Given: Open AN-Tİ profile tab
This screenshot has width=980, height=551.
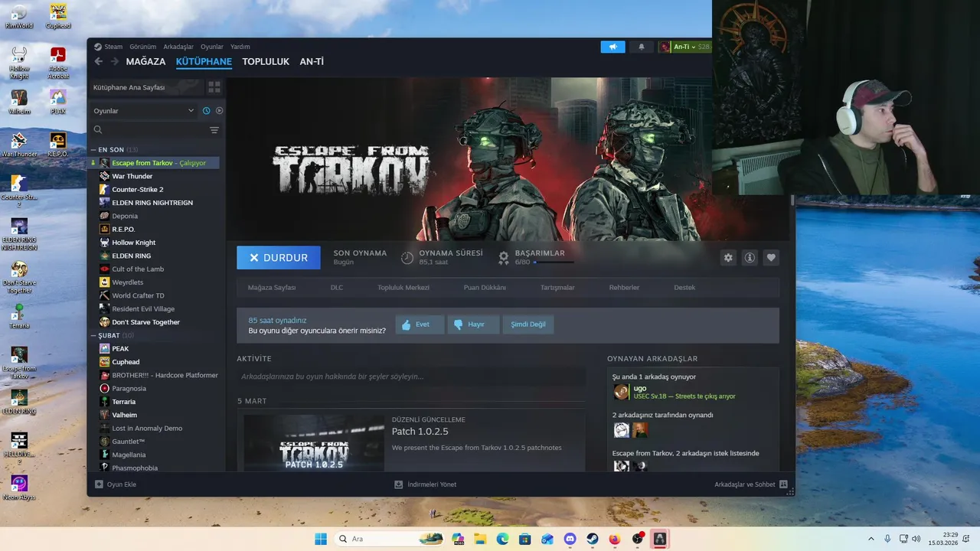Looking at the screenshot, I should [312, 61].
